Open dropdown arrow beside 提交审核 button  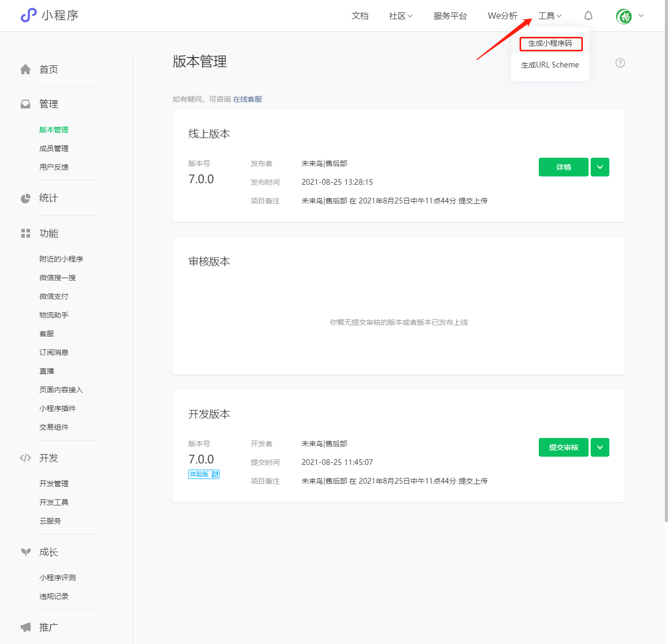point(600,447)
